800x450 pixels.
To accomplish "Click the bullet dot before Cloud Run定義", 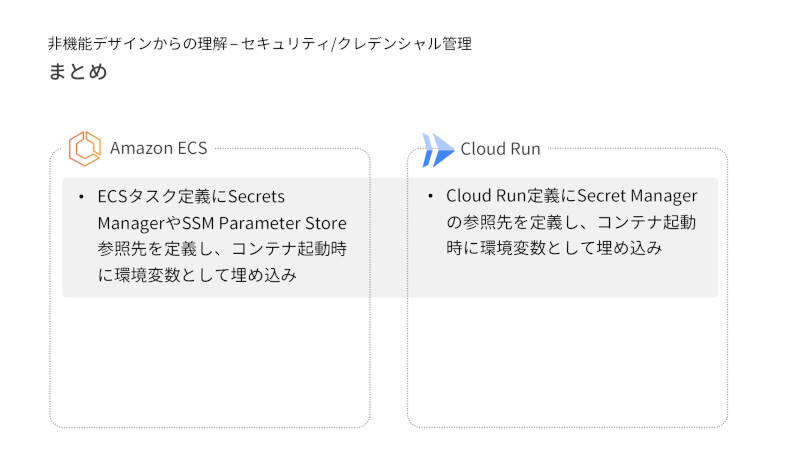I will [430, 197].
